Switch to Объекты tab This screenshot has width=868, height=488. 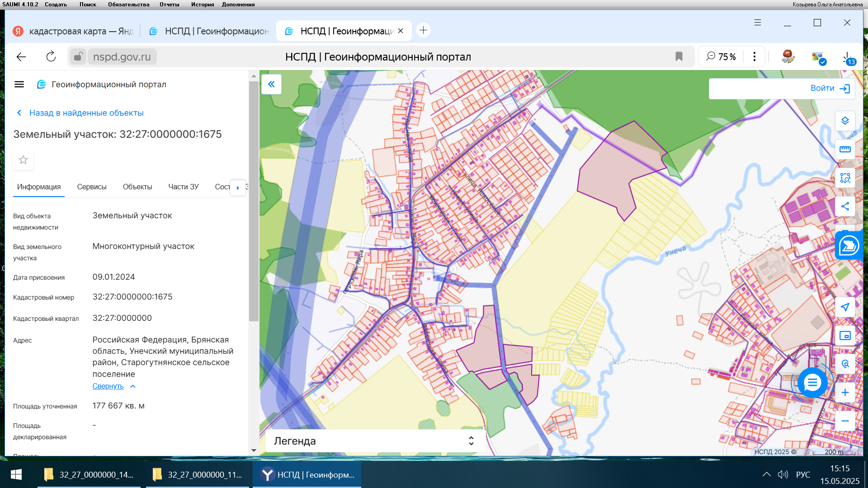137,187
